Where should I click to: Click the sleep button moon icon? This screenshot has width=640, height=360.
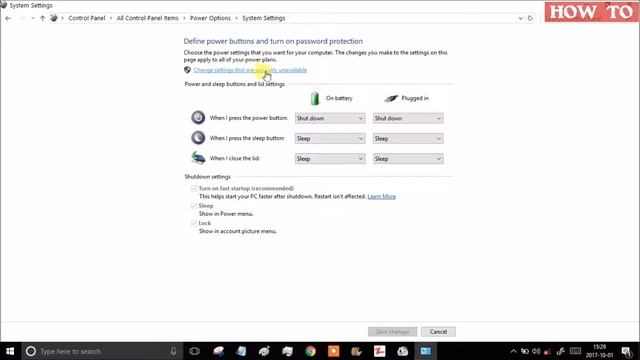coord(198,138)
